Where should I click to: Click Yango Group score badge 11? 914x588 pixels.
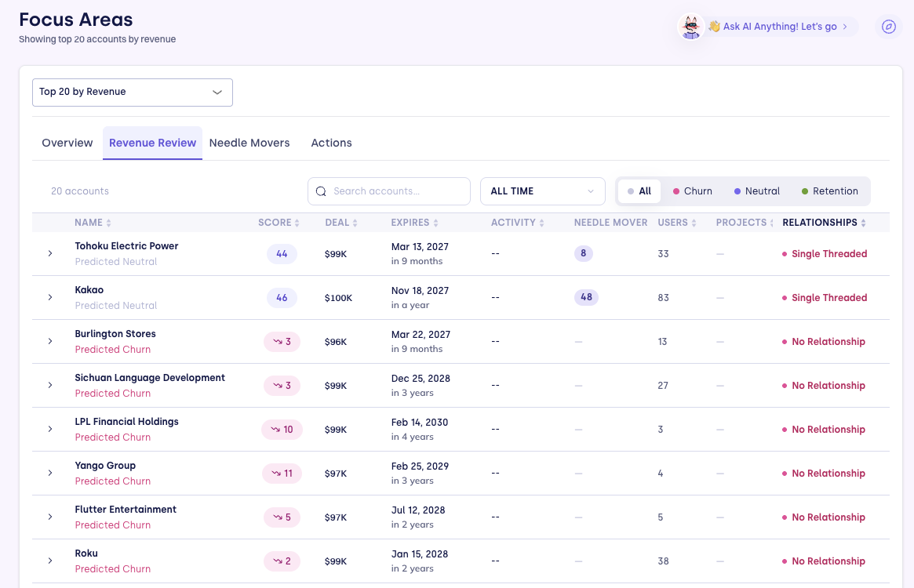[x=282, y=474]
